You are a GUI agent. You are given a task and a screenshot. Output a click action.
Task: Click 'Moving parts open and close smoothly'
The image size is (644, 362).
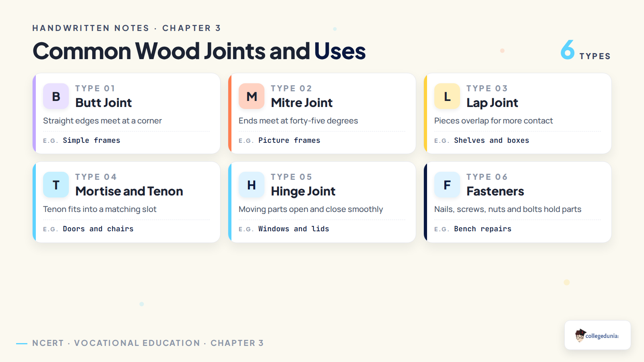311,209
